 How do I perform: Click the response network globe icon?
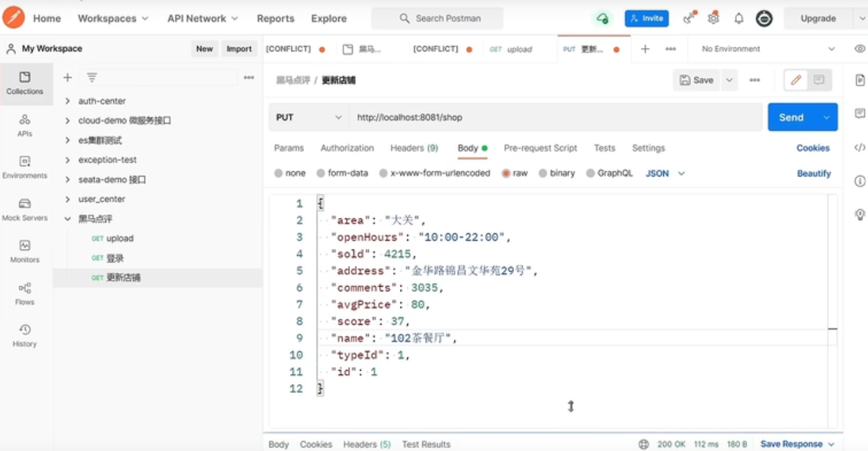644,444
